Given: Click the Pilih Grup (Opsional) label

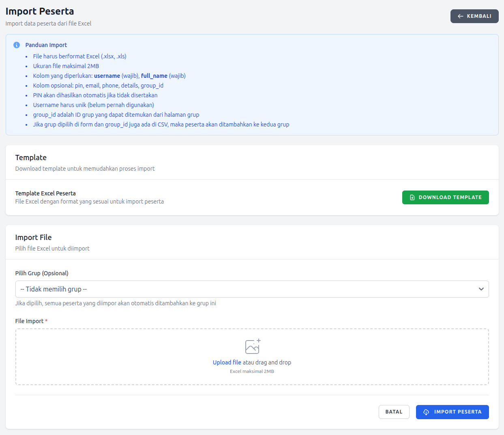Looking at the screenshot, I should (42, 273).
